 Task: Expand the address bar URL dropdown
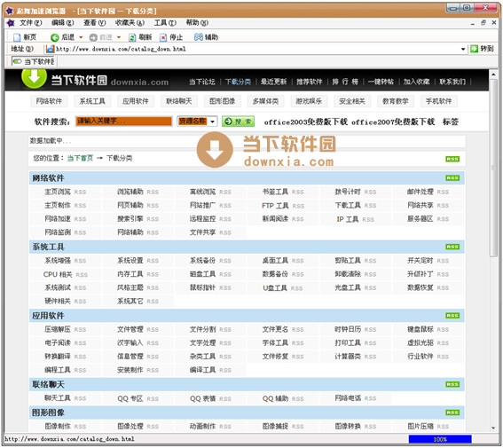tap(463, 49)
